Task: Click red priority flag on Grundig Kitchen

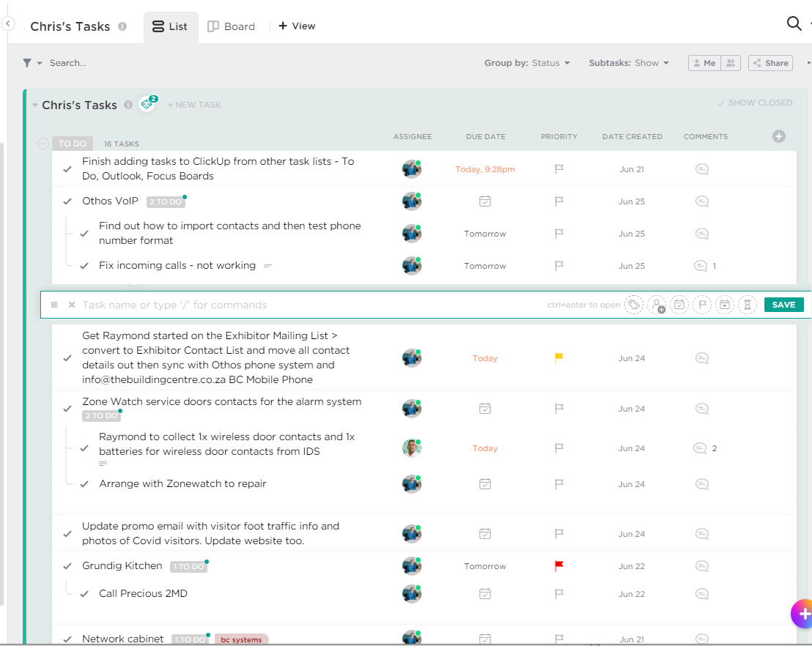Action: pos(559,565)
